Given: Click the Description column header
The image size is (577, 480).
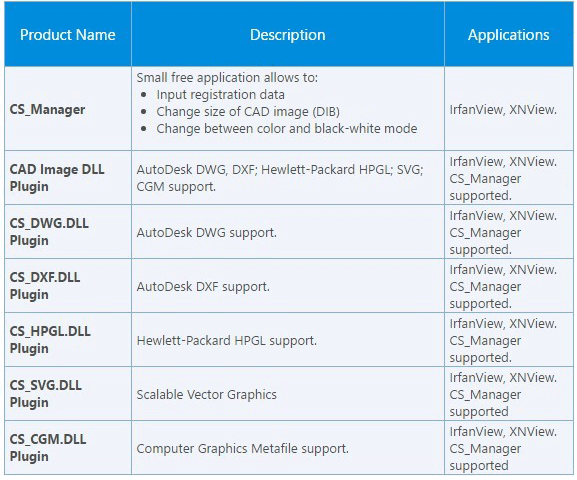Looking at the screenshot, I should [x=287, y=35].
